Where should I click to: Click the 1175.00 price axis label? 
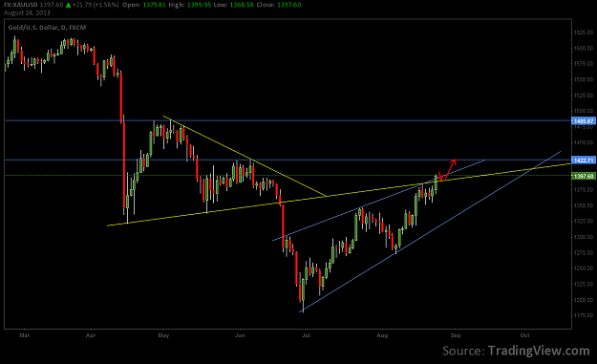click(584, 315)
